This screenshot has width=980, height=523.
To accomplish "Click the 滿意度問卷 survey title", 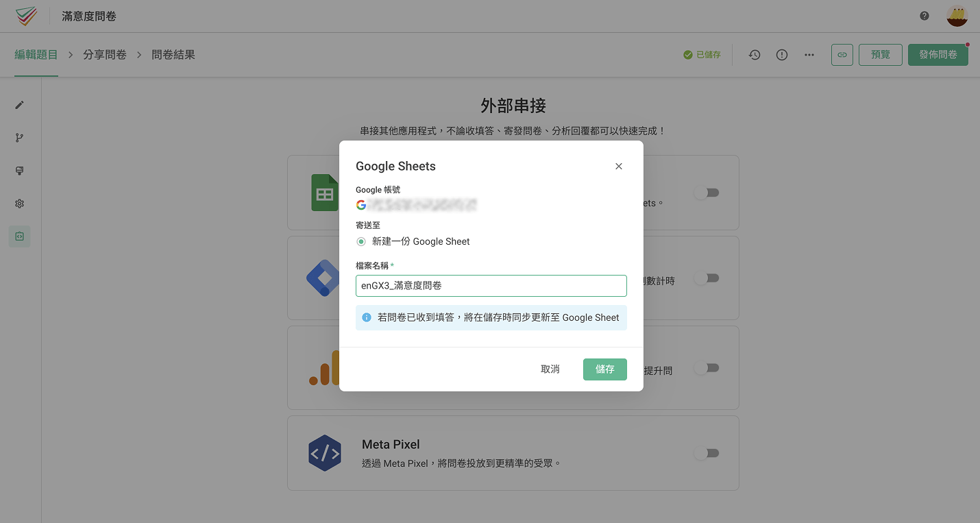I will pos(89,16).
